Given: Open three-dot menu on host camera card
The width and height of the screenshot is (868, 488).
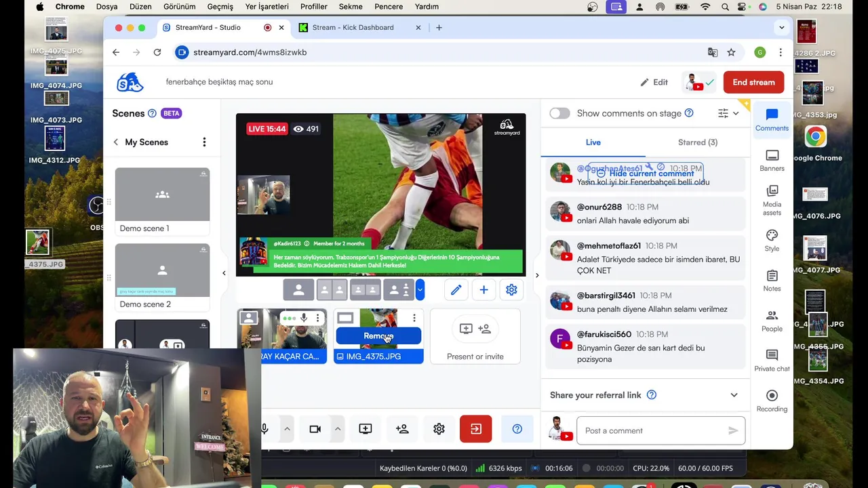Looking at the screenshot, I should click(x=317, y=318).
